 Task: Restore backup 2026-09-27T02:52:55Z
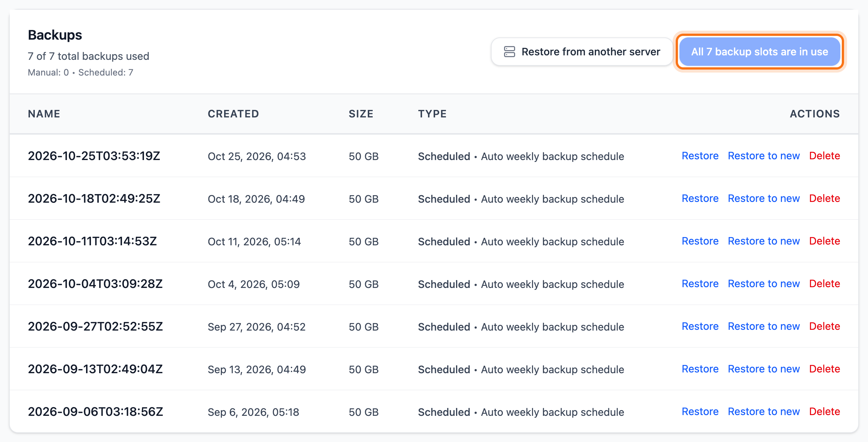coord(700,326)
